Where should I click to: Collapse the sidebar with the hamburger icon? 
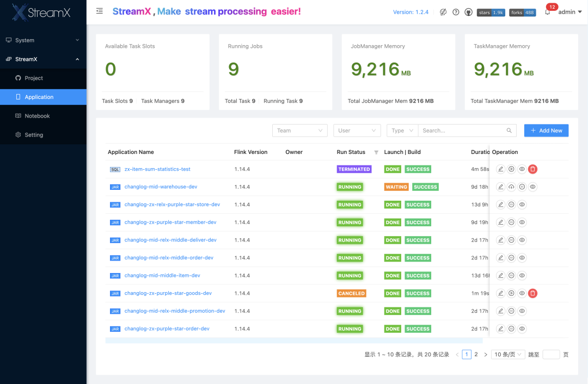pos(99,10)
